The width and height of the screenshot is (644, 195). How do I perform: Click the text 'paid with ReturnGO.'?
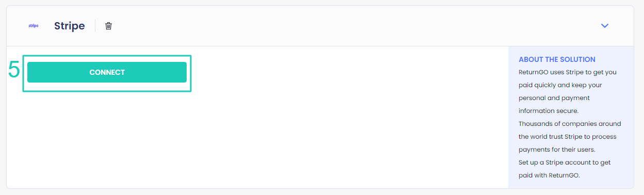[549, 175]
